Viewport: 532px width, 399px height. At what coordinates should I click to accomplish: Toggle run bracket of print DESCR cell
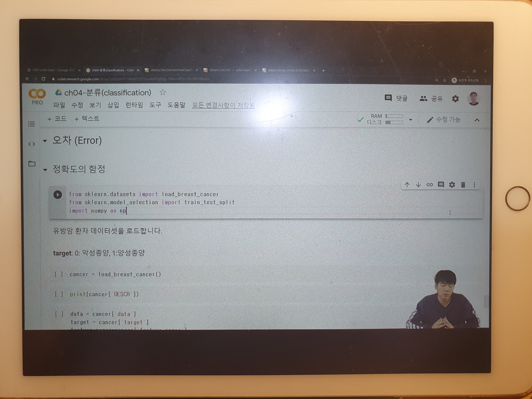pyautogui.click(x=59, y=294)
